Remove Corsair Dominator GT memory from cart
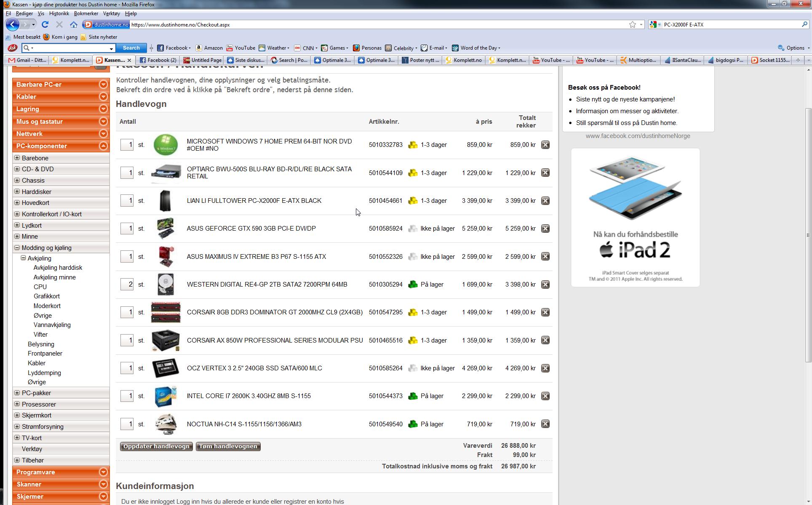This screenshot has width=812, height=505. click(x=545, y=312)
